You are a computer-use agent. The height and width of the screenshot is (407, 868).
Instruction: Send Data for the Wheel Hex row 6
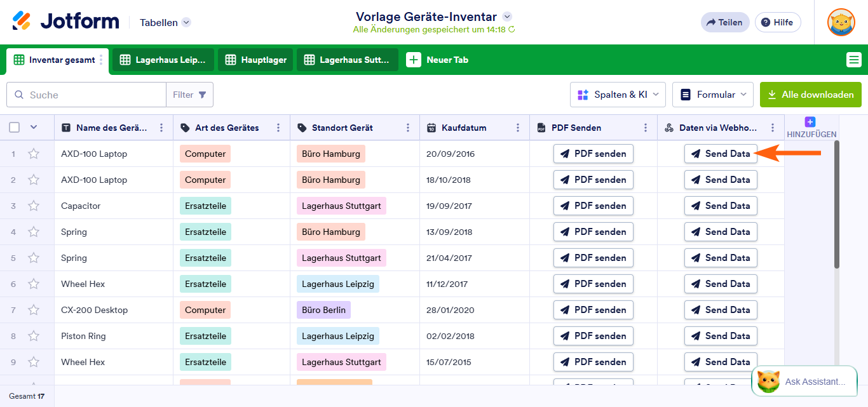coord(721,283)
